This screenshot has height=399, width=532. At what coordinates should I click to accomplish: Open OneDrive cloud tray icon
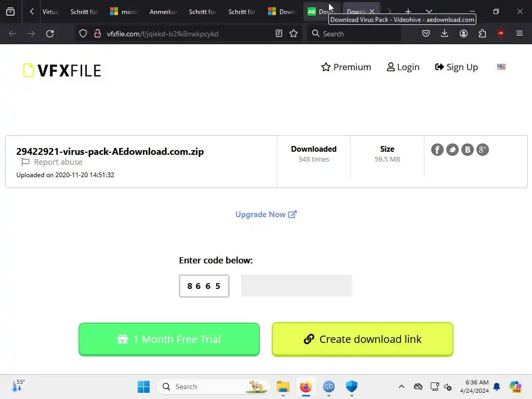coord(418,387)
